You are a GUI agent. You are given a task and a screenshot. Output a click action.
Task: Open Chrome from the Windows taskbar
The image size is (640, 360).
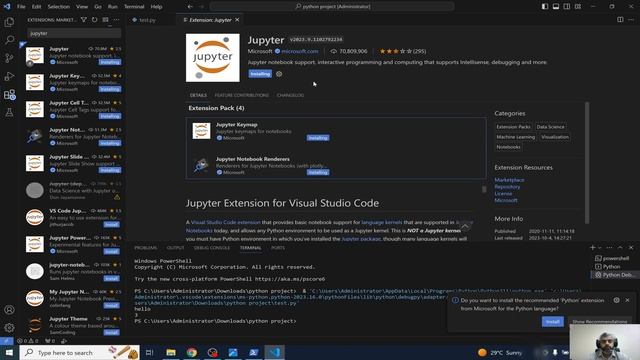(191, 352)
